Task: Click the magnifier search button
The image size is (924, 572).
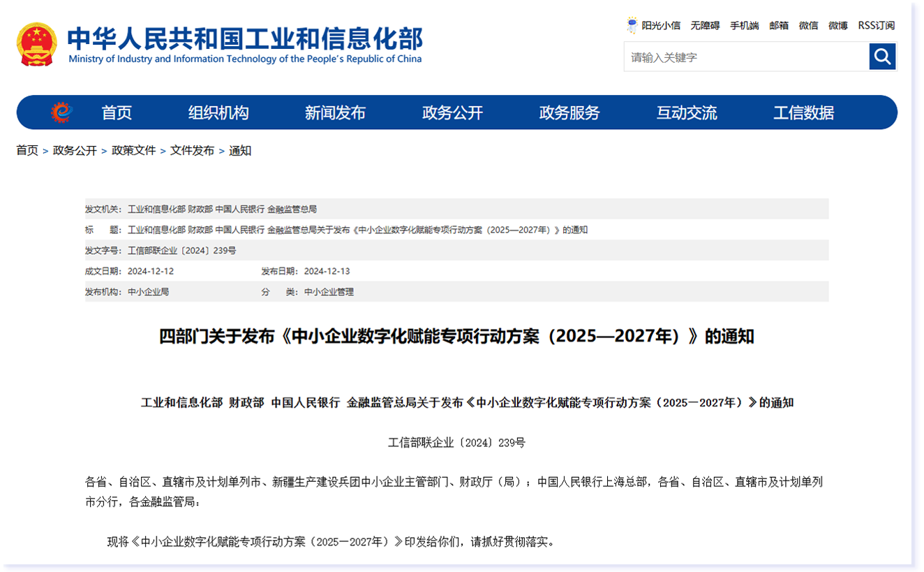Action: pyautogui.click(x=882, y=57)
